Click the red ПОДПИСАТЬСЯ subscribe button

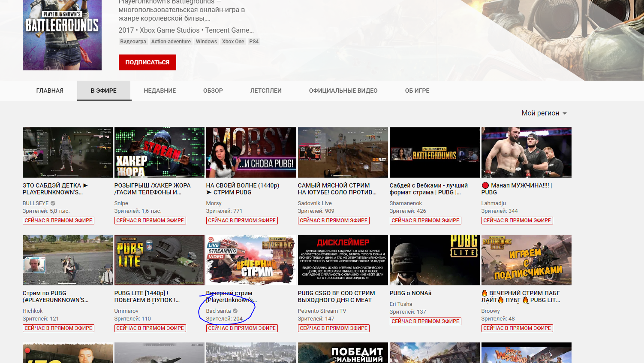147,62
